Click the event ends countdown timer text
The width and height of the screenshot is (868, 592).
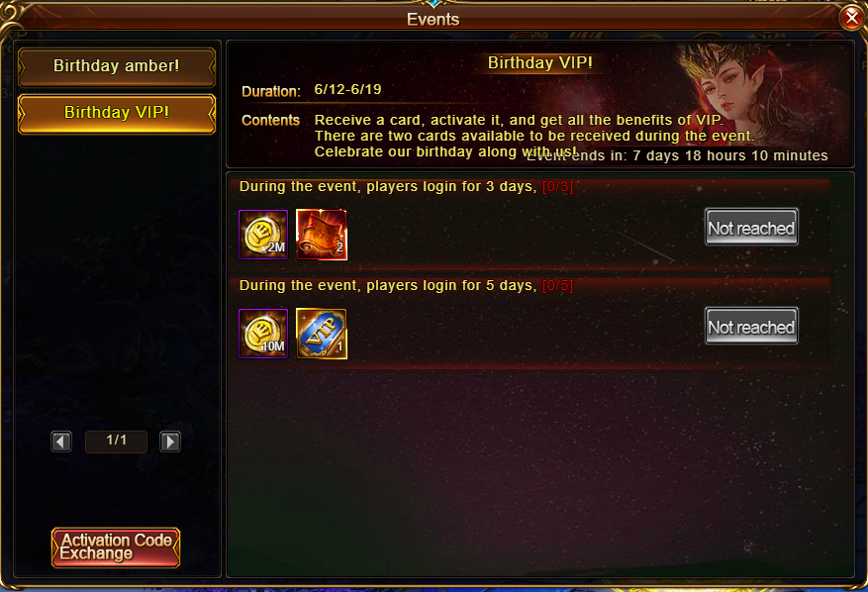pyautogui.click(x=676, y=155)
